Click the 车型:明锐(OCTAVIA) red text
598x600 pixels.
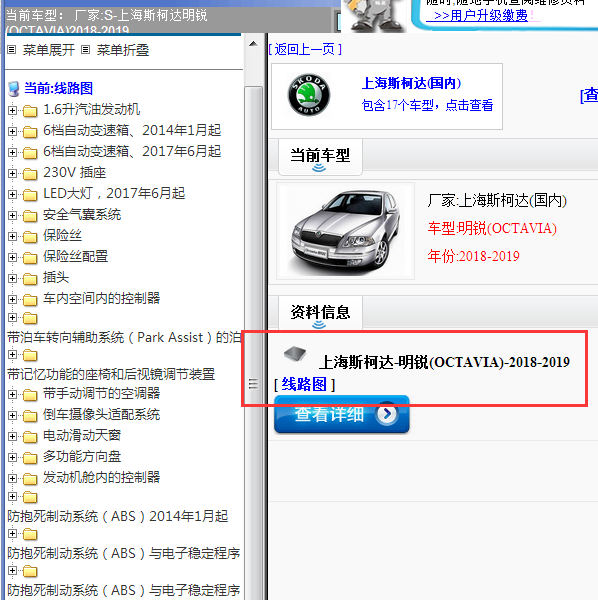492,228
